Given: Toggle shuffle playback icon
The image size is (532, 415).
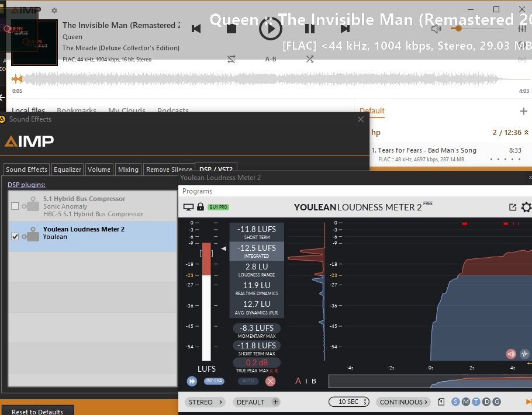Looking at the screenshot, I should pyautogui.click(x=310, y=60).
